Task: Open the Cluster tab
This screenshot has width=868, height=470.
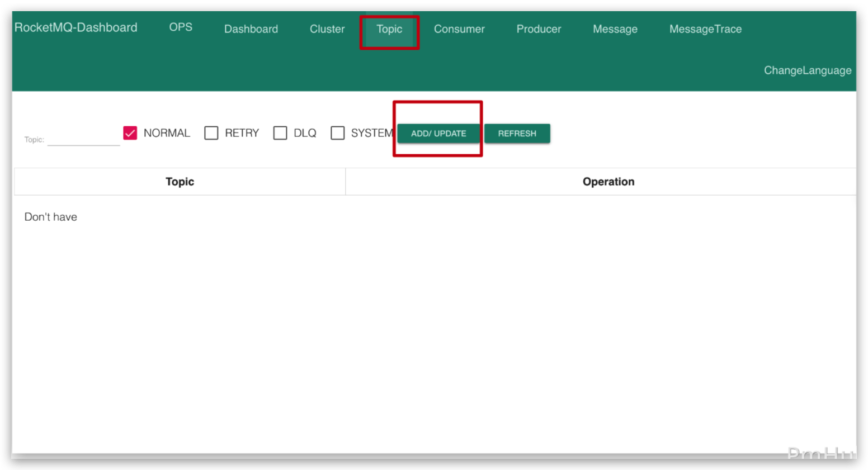Action: tap(327, 29)
